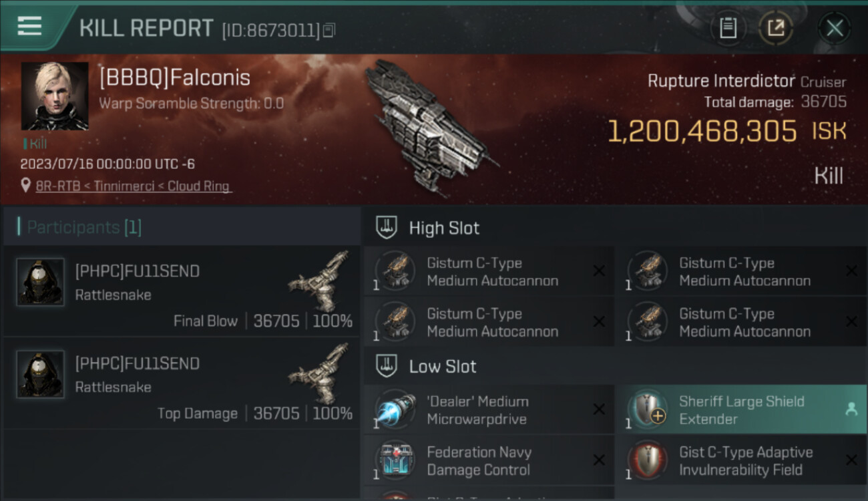868x501 pixels.
Task: Share the kill report externally
Action: [x=776, y=28]
